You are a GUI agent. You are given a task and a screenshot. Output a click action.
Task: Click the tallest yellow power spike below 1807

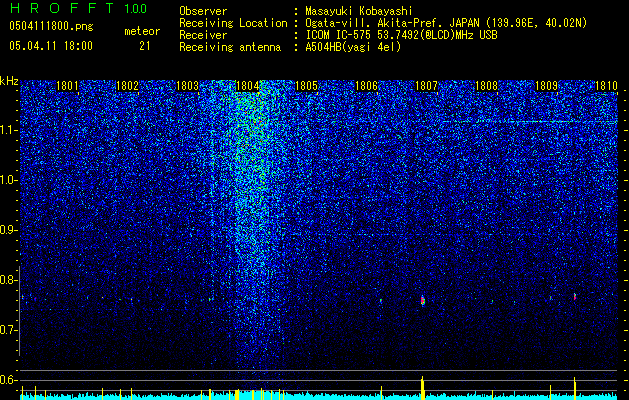422,388
